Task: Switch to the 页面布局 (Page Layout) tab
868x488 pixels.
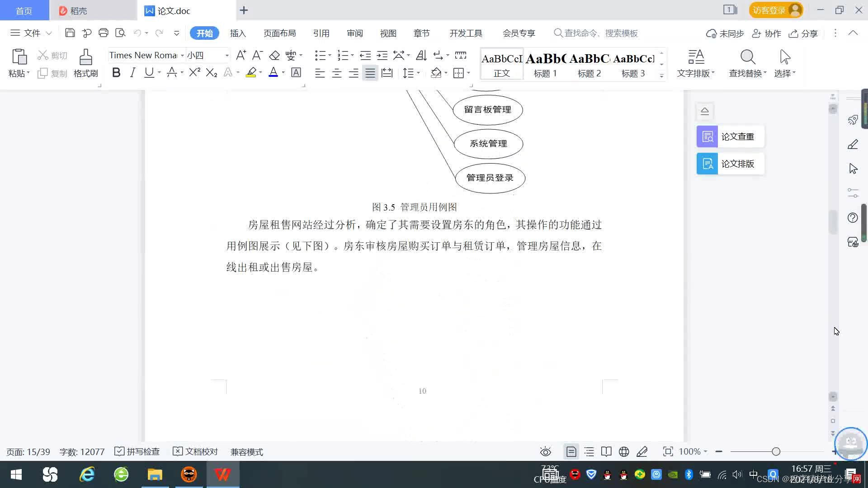Action: pos(279,33)
